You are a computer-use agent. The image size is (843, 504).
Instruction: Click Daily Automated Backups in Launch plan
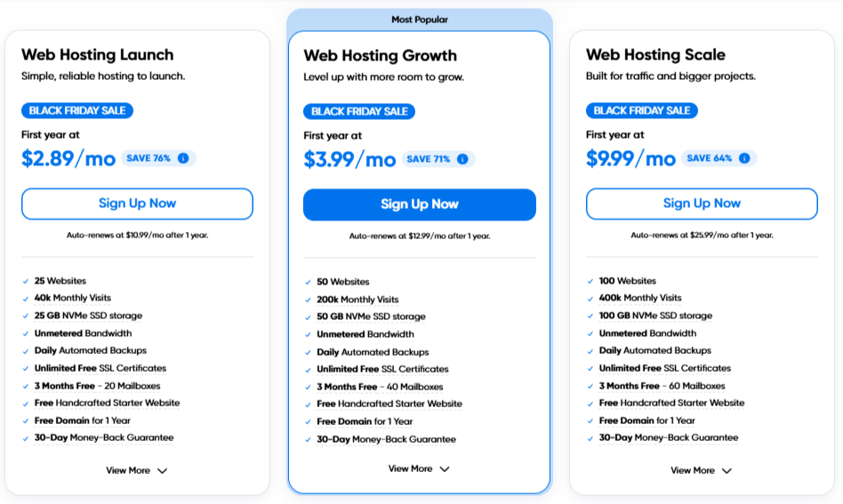coord(91,350)
